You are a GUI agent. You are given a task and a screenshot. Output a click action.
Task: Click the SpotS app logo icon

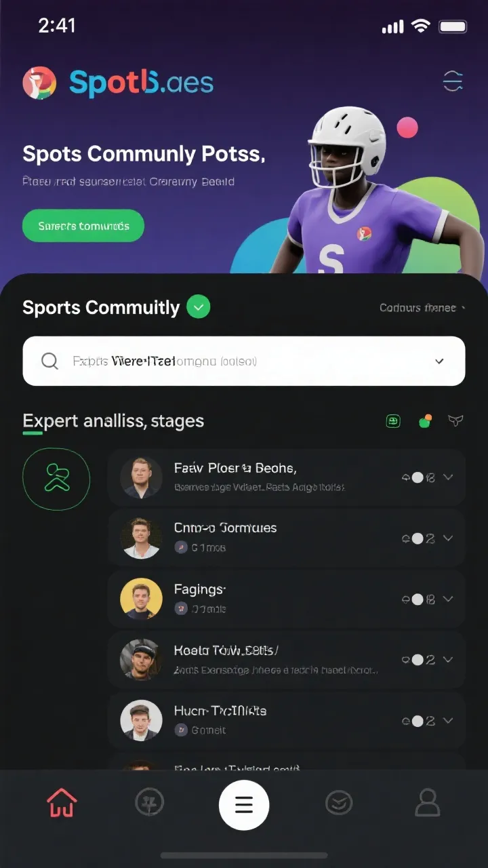pos(39,83)
